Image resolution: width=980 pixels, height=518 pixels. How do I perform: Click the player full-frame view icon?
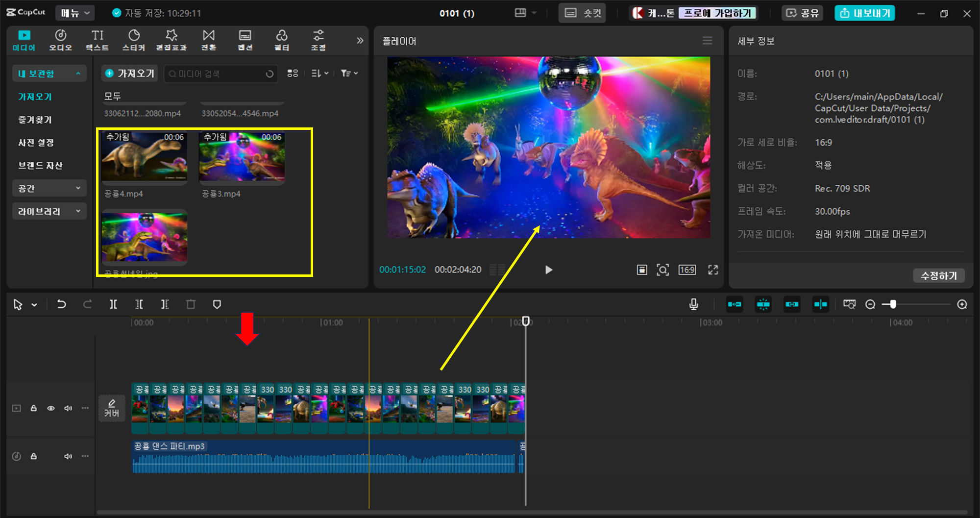click(x=642, y=270)
